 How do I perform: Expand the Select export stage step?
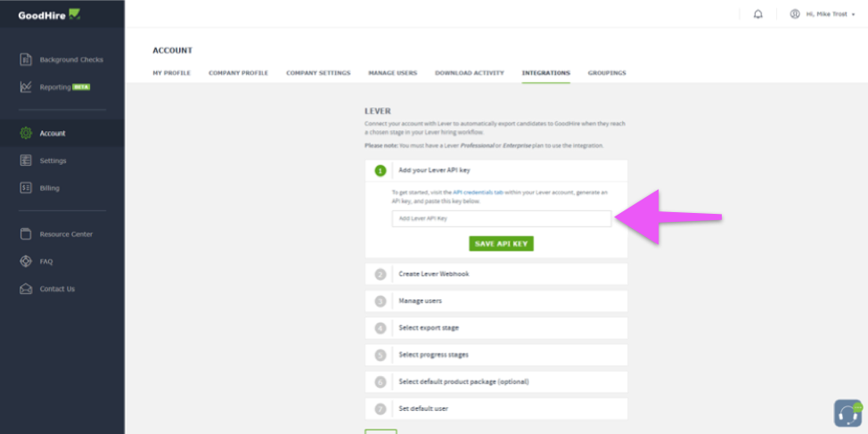(x=496, y=328)
